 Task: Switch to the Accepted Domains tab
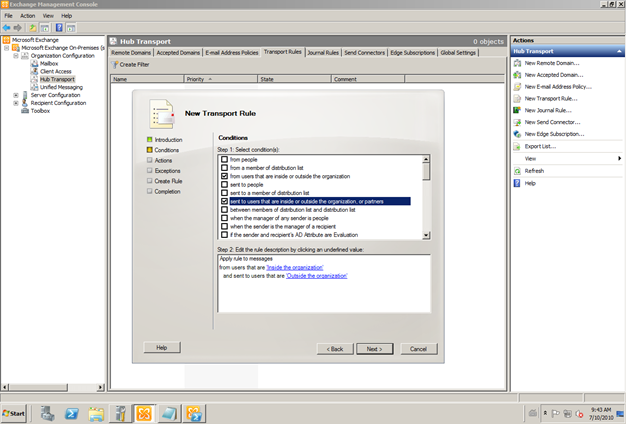[x=178, y=53]
